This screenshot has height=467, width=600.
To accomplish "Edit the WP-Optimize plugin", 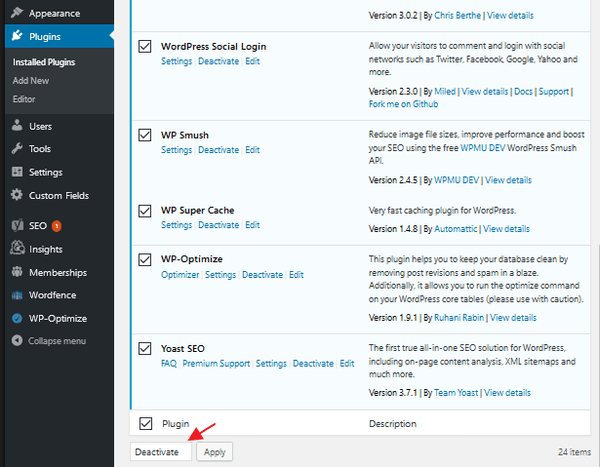I will click(297, 275).
